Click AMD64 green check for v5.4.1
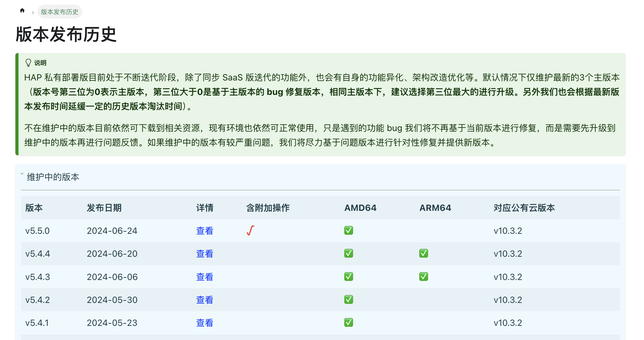This screenshot has width=644, height=340. 348,322
